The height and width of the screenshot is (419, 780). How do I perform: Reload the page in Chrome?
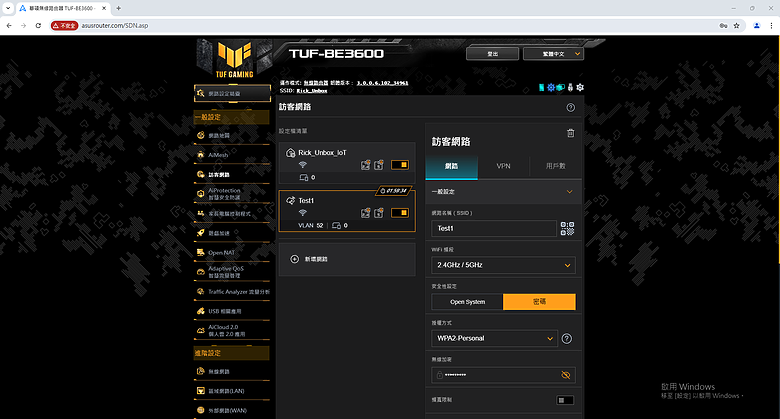(x=38, y=25)
